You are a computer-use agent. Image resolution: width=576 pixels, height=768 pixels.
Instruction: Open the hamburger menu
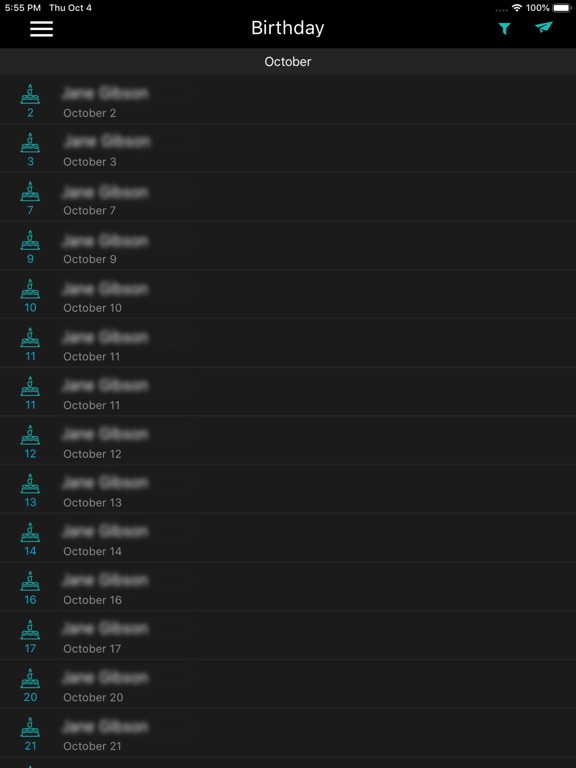click(x=41, y=29)
